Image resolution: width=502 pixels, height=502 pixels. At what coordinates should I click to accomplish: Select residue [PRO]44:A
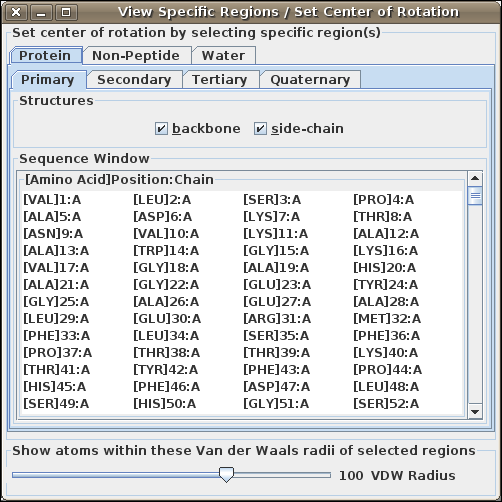pos(388,370)
